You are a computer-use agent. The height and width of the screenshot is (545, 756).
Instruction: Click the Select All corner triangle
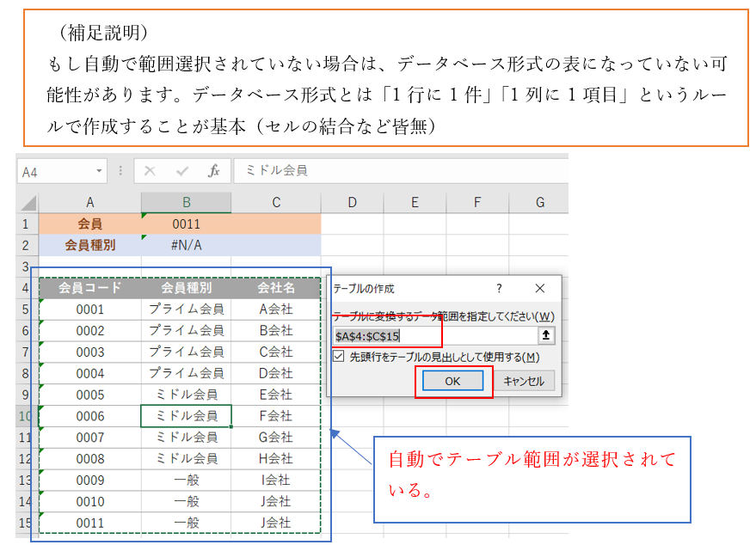[x=28, y=204]
